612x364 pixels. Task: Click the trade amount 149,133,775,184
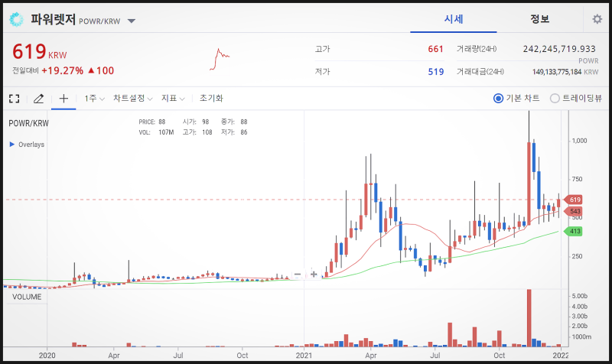[x=557, y=72]
